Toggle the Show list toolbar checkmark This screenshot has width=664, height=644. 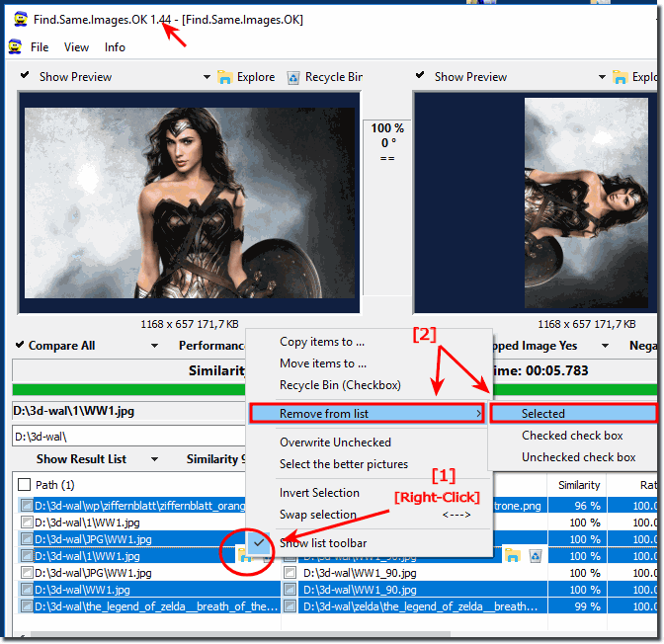(259, 542)
